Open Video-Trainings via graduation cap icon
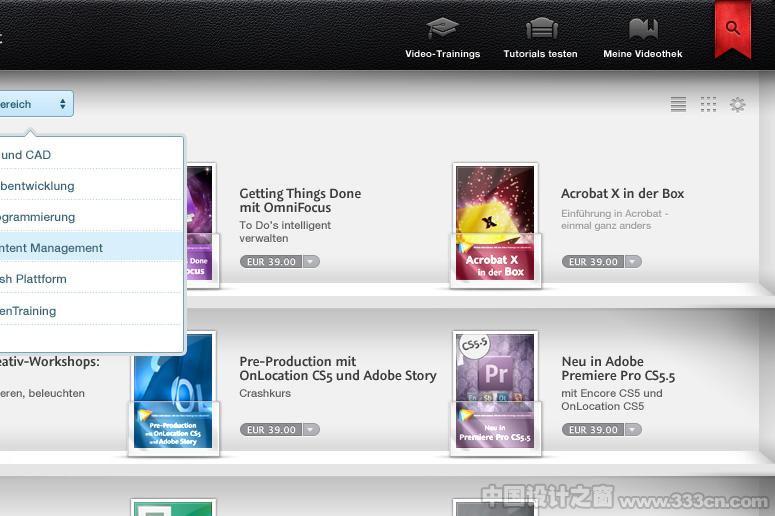The height and width of the screenshot is (516, 775). pyautogui.click(x=442, y=28)
